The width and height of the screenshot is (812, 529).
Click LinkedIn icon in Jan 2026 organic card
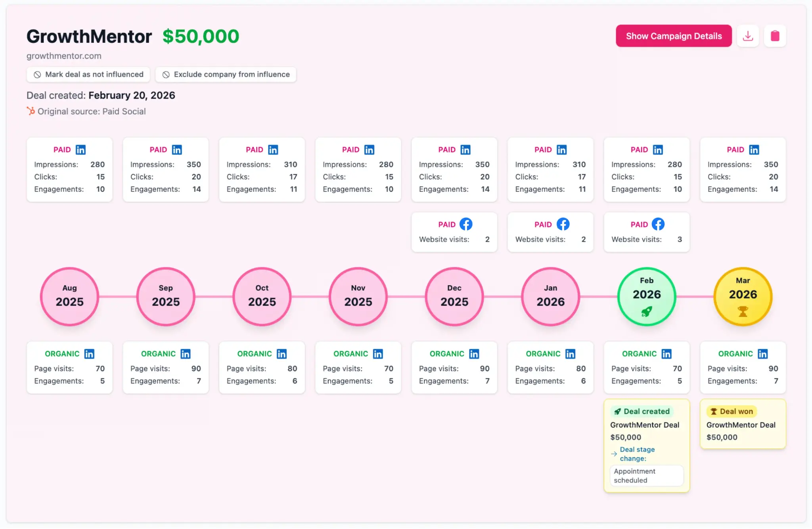[x=570, y=354]
